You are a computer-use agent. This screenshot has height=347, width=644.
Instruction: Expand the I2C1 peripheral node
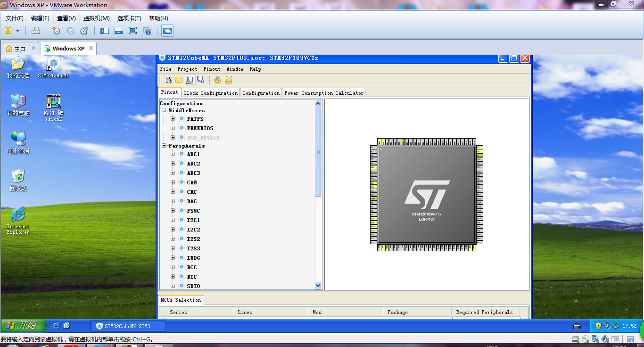pyautogui.click(x=173, y=220)
